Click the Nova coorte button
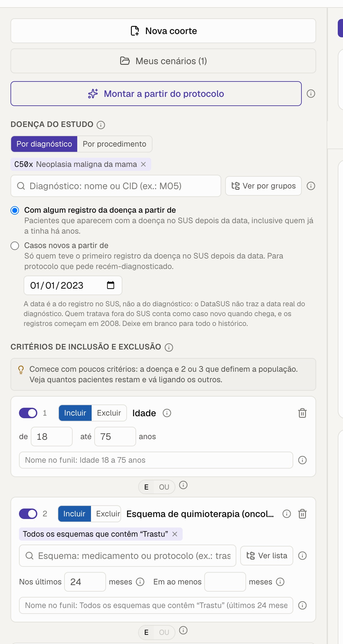343x644 pixels. pyautogui.click(x=163, y=31)
